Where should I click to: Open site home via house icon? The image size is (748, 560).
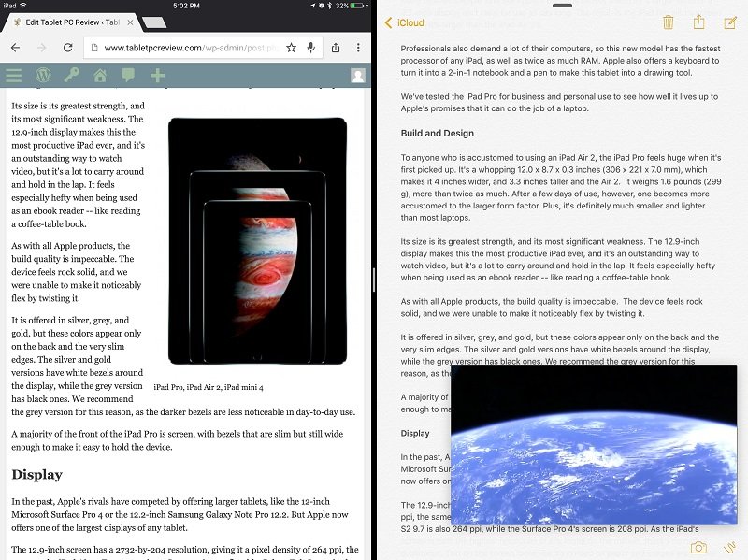pos(100,76)
